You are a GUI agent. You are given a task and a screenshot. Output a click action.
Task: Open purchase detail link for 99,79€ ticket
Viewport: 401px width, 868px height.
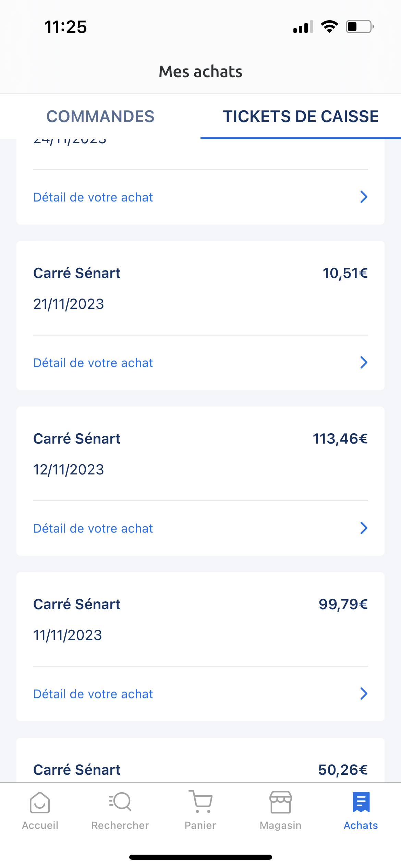click(93, 694)
